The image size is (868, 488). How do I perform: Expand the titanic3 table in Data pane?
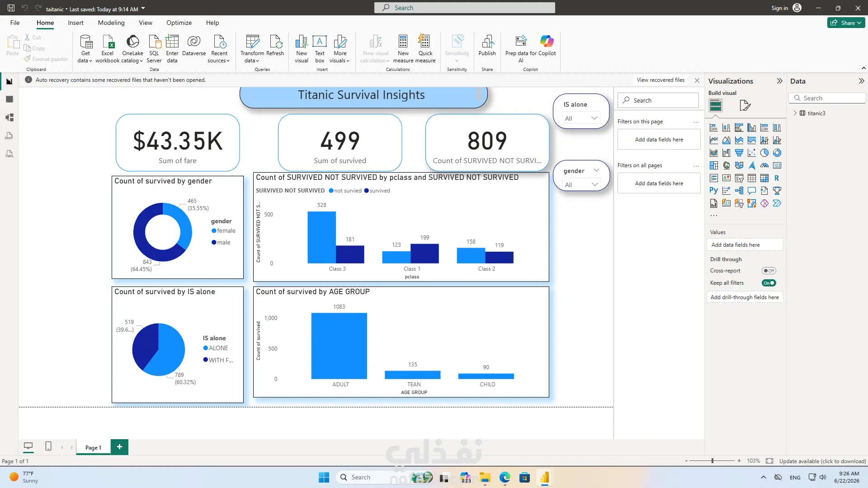(x=795, y=113)
